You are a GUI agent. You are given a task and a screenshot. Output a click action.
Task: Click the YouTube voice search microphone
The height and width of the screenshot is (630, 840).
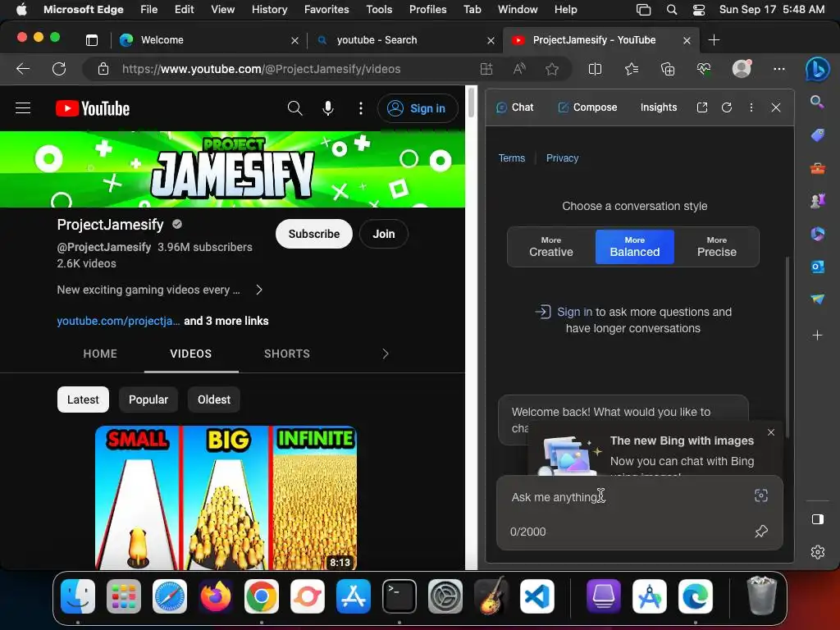(328, 108)
